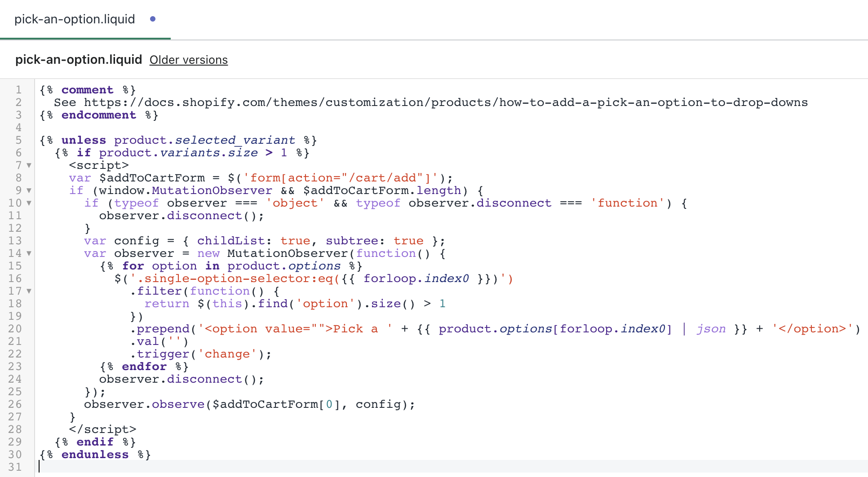
Task: Click 'product.selected_variant' on line 5
Action: (204, 140)
